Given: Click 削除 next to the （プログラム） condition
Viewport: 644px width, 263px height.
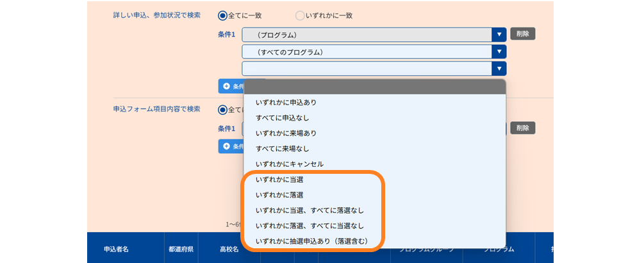Looking at the screenshot, I should (523, 34).
